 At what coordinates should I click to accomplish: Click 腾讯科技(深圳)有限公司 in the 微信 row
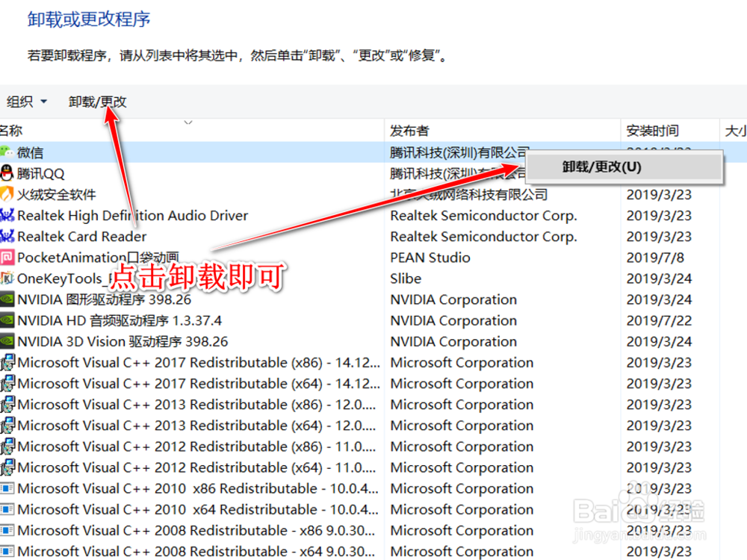(x=459, y=152)
